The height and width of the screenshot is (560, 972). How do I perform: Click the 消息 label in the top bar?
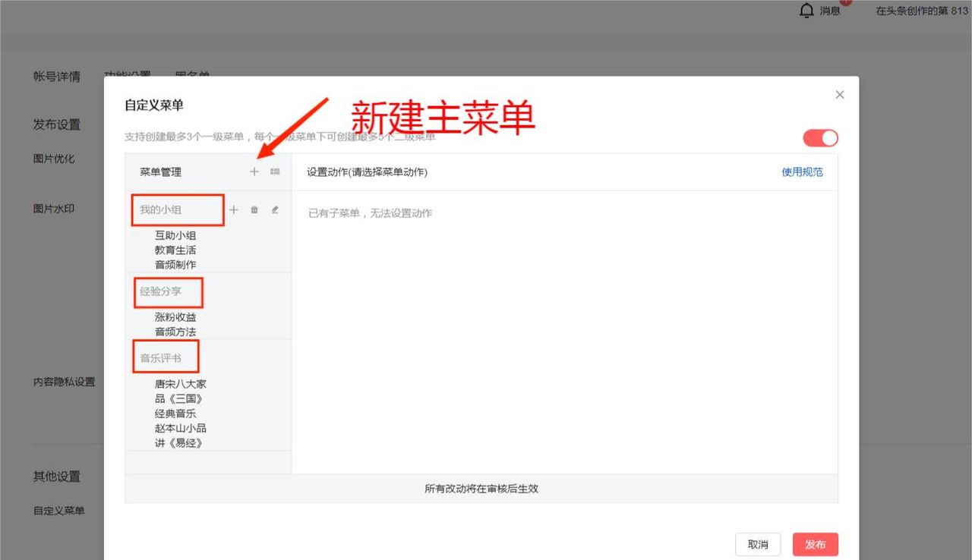coord(830,11)
